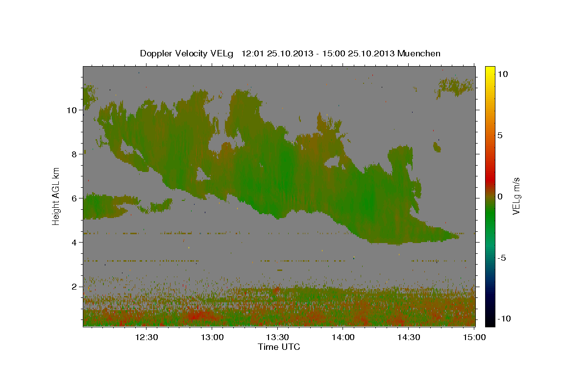Image resolution: width=588 pixels, height=392 pixels.
Task: Click the colorbar value label 5
Action: [x=500, y=135]
